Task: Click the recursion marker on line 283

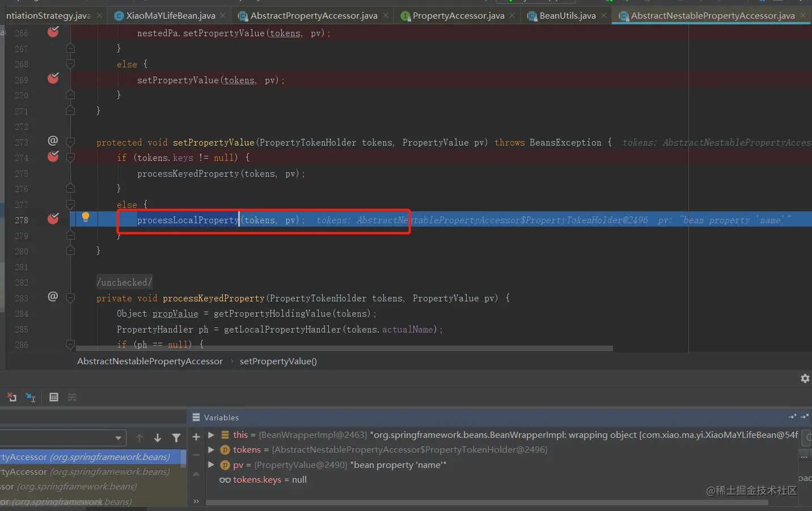Action: coord(53,296)
